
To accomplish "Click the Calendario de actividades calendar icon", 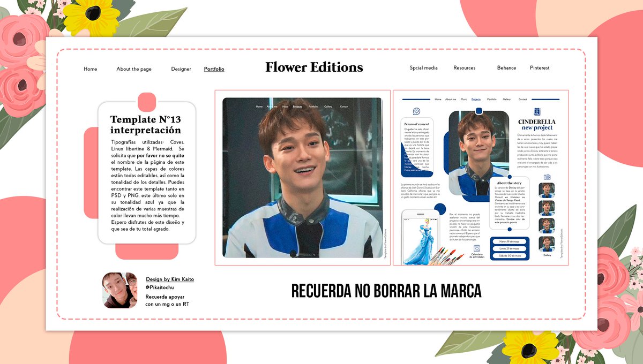I will pyautogui.click(x=477, y=248).
